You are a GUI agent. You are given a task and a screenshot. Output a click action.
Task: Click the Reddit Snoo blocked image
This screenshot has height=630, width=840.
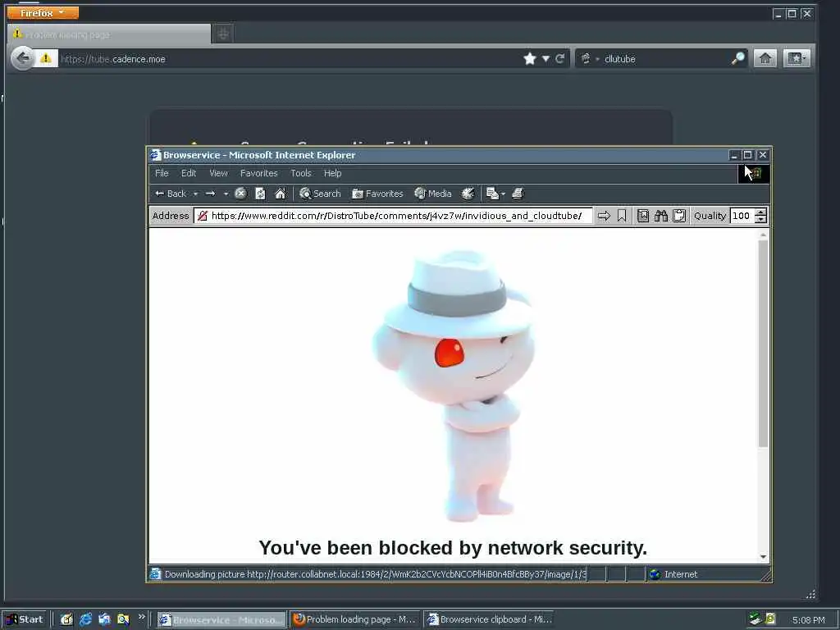click(453, 386)
